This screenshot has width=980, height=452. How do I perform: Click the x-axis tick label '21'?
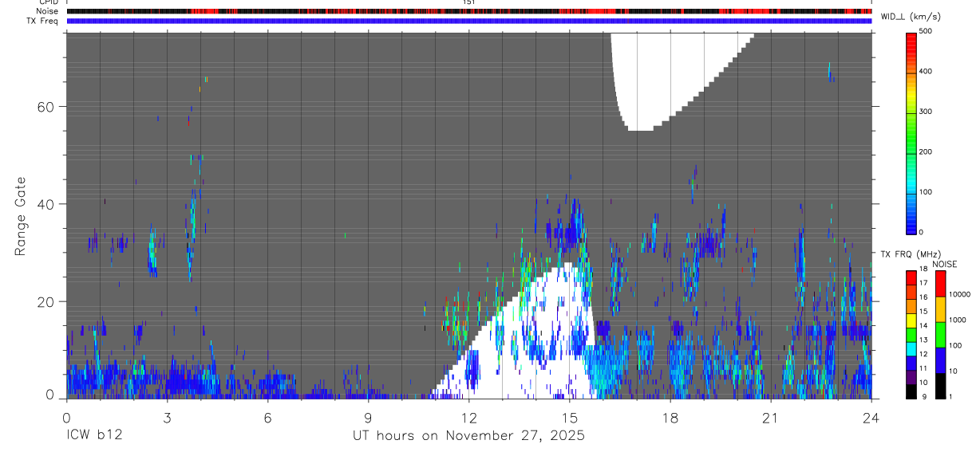[771, 417]
